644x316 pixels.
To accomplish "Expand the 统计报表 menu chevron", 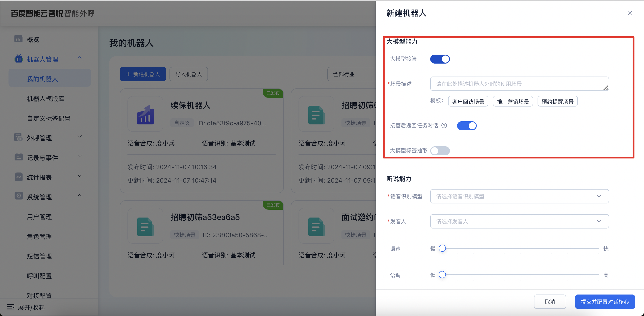I will 80,176.
